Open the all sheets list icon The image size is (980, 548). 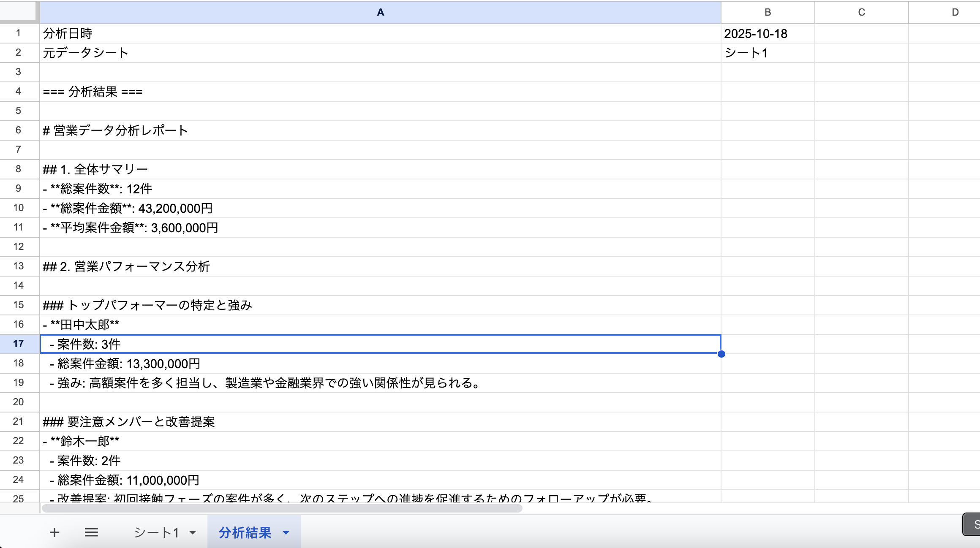pos(91,532)
